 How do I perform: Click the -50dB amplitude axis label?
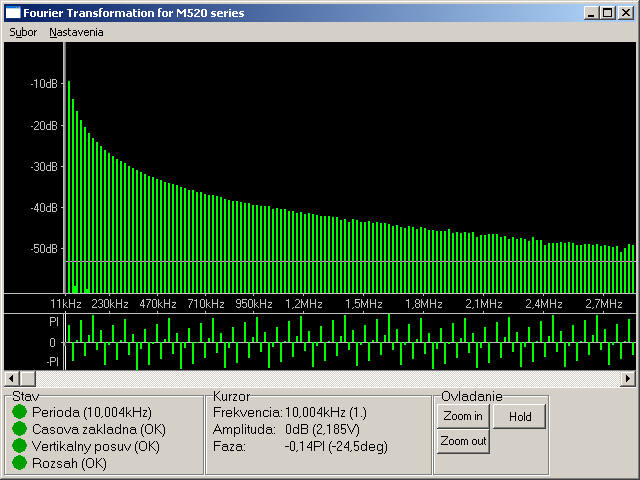click(44, 248)
